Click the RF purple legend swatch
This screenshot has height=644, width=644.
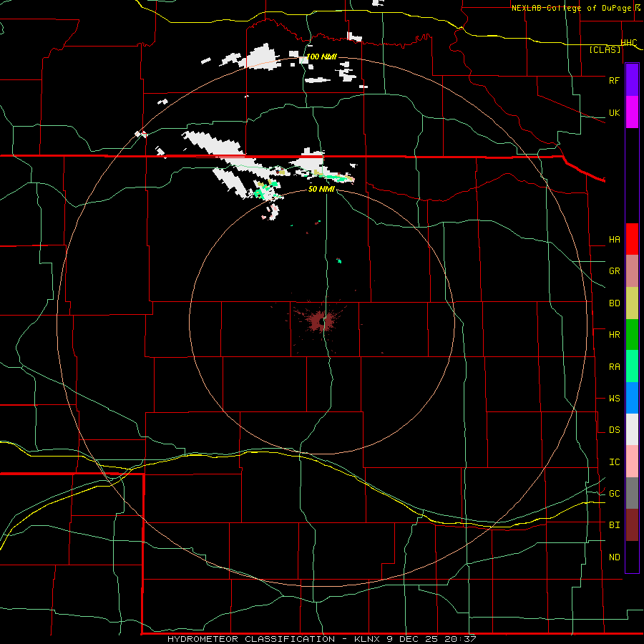click(x=632, y=80)
